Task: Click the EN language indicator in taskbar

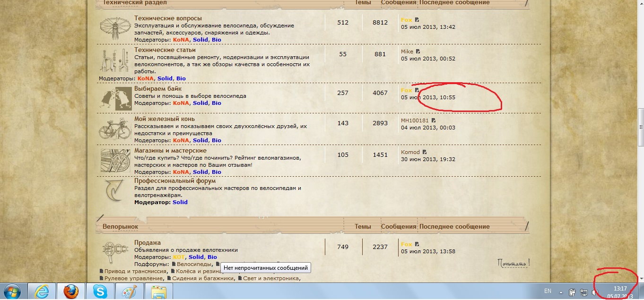Action: [x=548, y=291]
